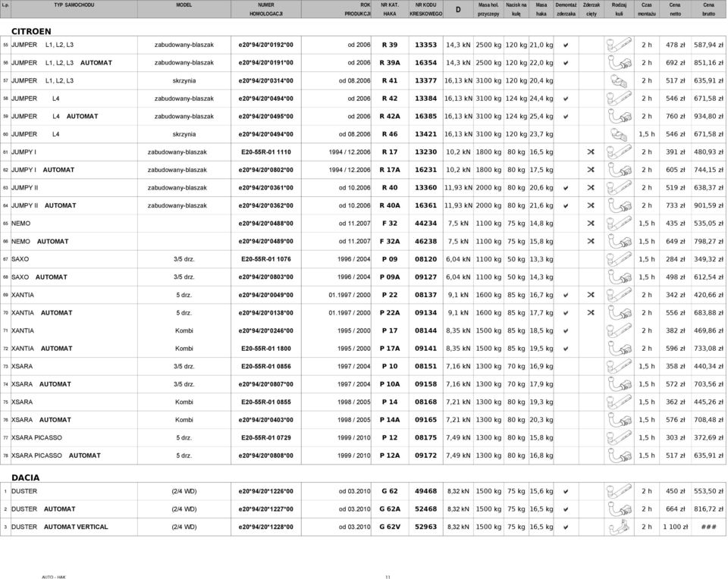Click the cut bumper cross mark in F 32 row
Viewport: 728px width, 579px height.
(591, 224)
